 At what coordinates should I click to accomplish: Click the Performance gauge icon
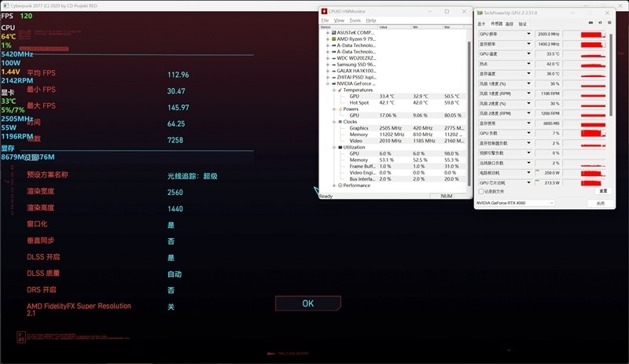coord(340,186)
